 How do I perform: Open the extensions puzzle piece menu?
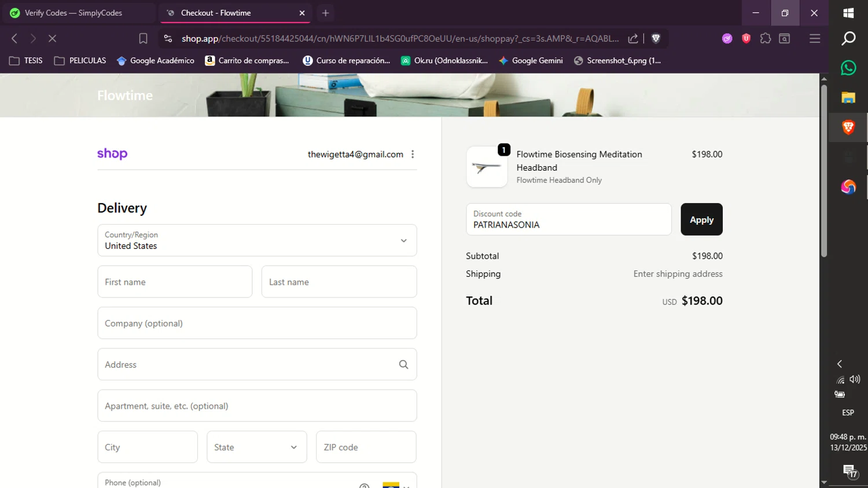766,38
